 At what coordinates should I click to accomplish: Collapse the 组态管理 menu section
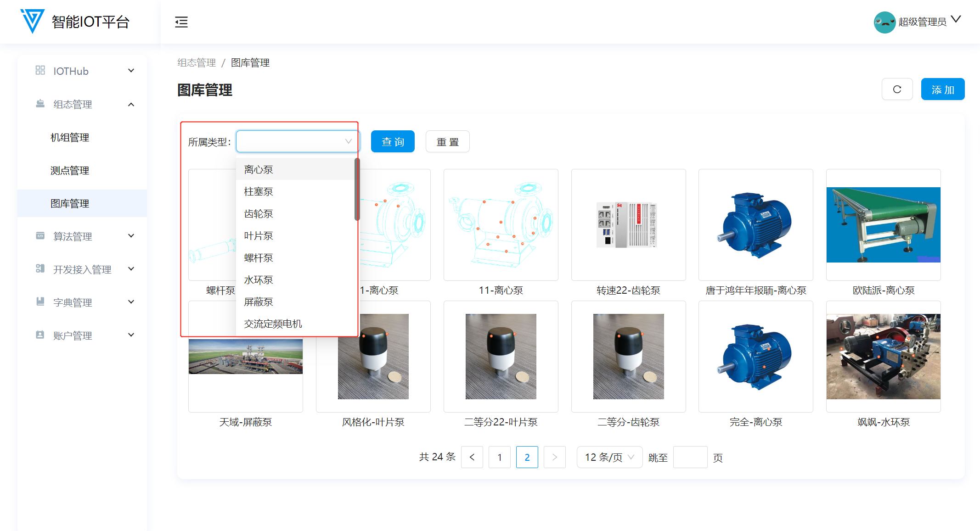coord(131,104)
